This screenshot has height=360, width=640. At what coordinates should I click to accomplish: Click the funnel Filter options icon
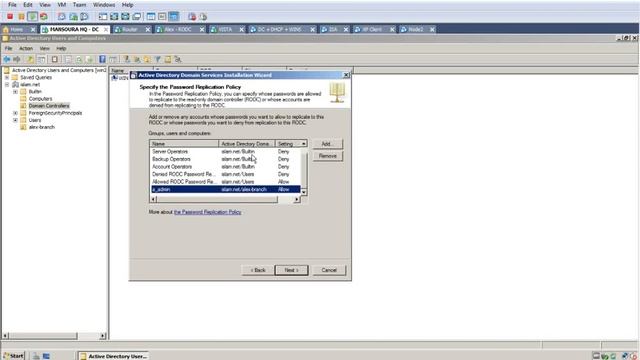click(x=158, y=60)
